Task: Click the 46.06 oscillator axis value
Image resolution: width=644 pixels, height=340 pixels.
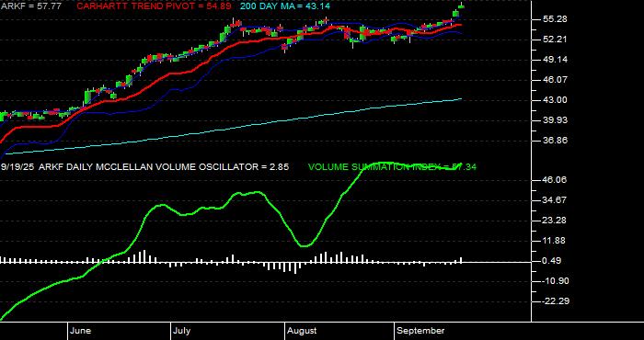Action: (556, 179)
